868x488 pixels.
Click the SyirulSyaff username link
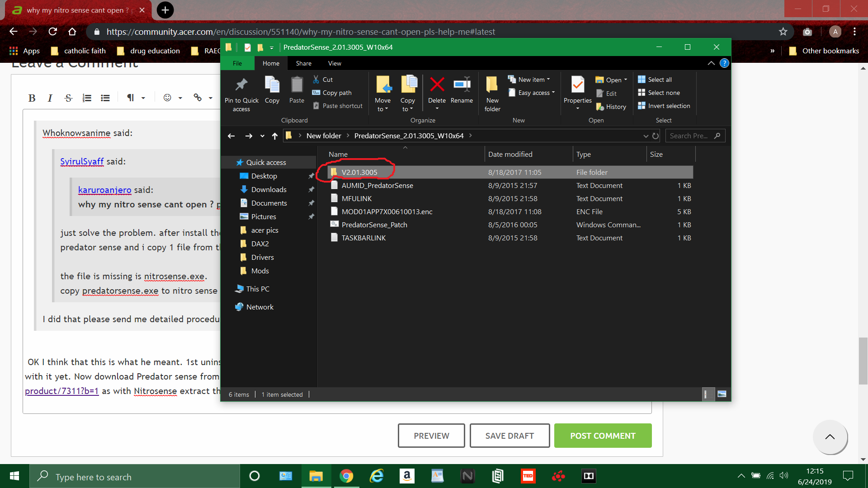82,161
